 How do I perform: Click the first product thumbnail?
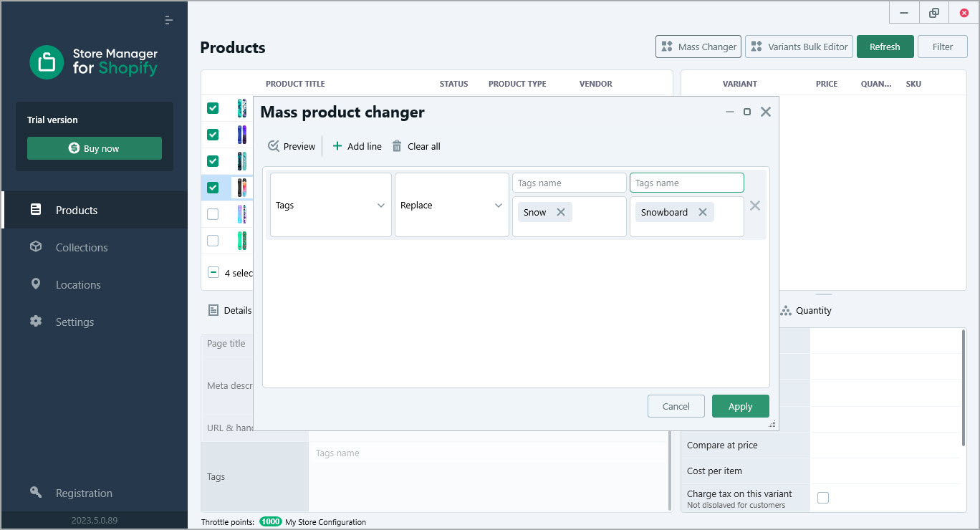pyautogui.click(x=242, y=108)
